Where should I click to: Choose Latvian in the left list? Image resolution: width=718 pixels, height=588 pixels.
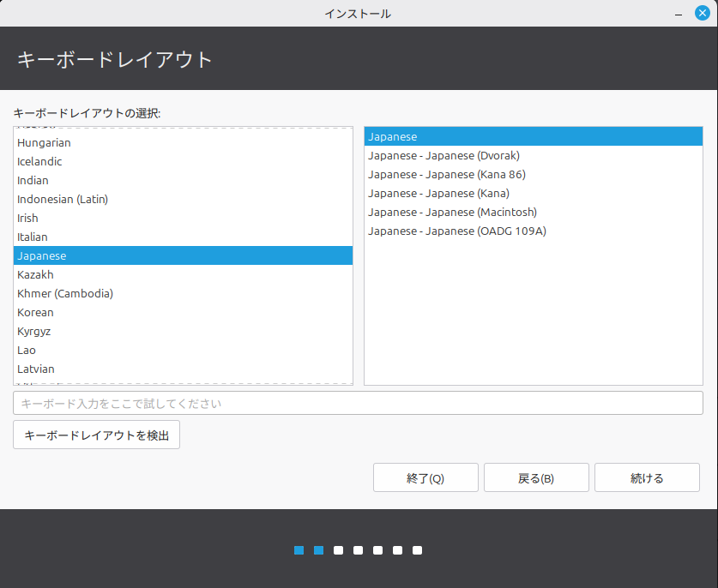tap(36, 369)
